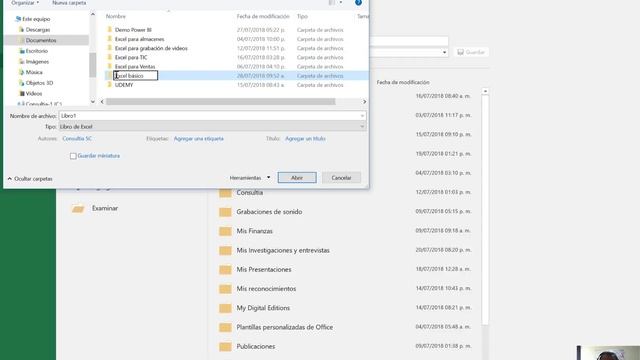Screen dimensions: 640x360
Task: Click Agregar una etiqueta link
Action: pos(198,139)
